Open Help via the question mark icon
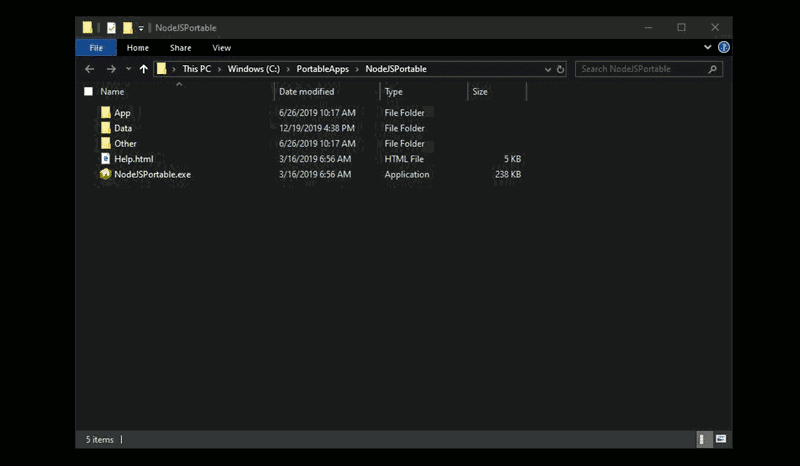The height and width of the screenshot is (466, 800). tap(723, 47)
